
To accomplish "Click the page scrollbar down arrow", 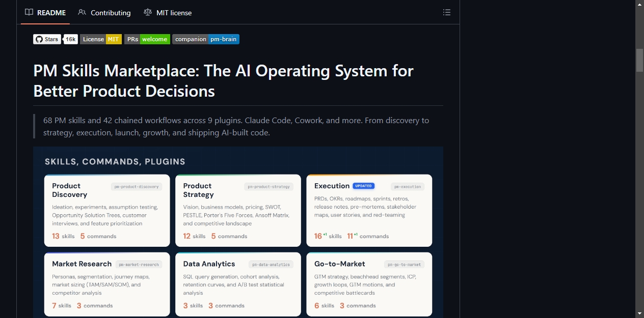I will click(639, 313).
